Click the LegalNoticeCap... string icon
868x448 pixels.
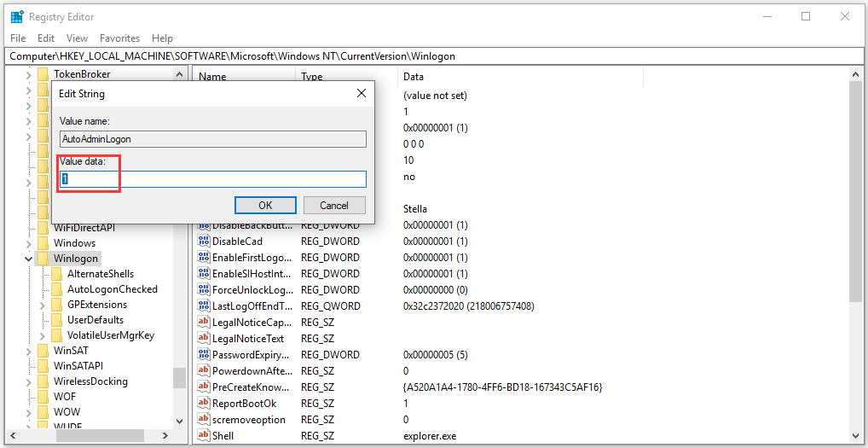point(204,323)
